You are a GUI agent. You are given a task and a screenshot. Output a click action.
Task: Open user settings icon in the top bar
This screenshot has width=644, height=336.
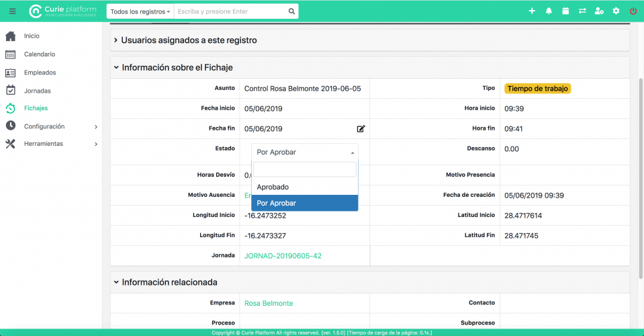tap(599, 11)
